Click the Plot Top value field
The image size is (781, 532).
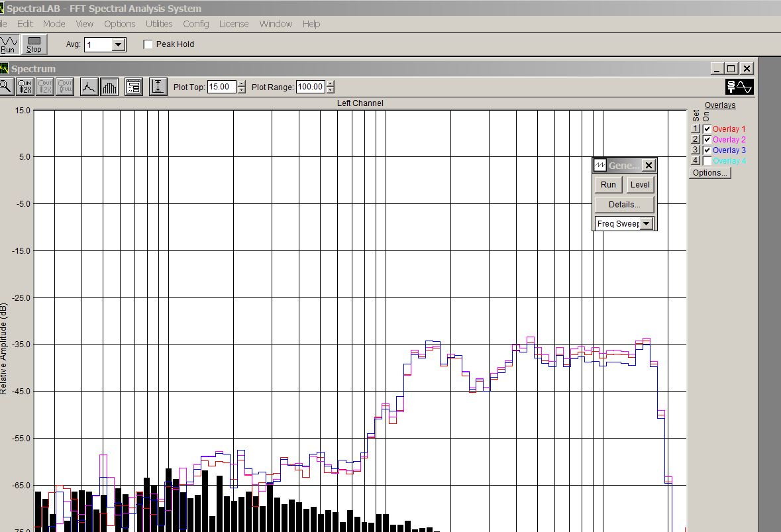pyautogui.click(x=222, y=87)
